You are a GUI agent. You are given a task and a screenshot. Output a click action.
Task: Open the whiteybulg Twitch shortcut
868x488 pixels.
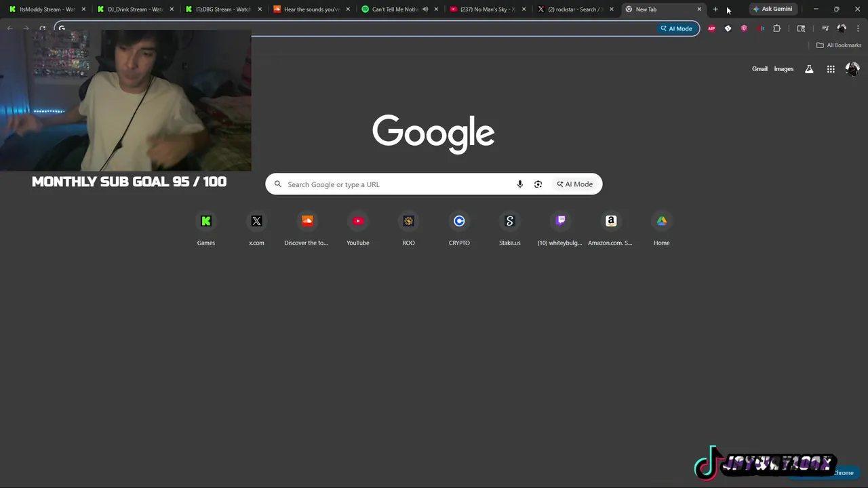pos(560,229)
